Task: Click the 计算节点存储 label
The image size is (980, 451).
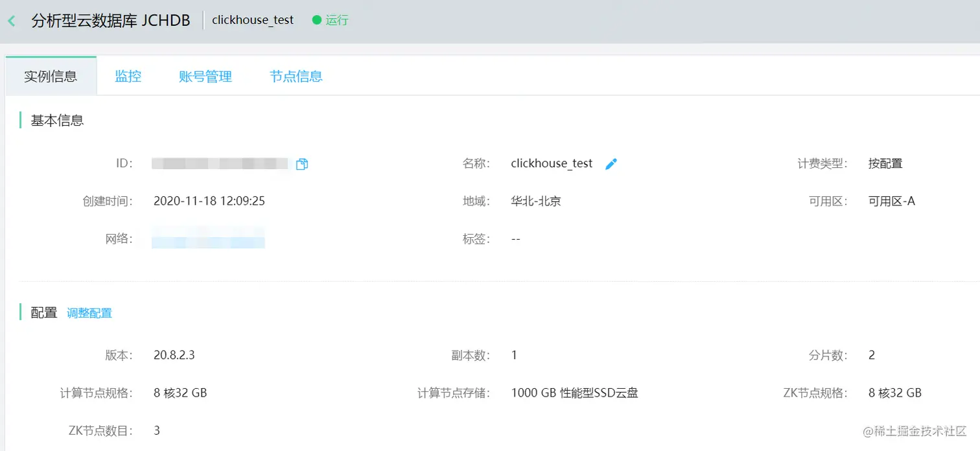Action: click(x=454, y=393)
